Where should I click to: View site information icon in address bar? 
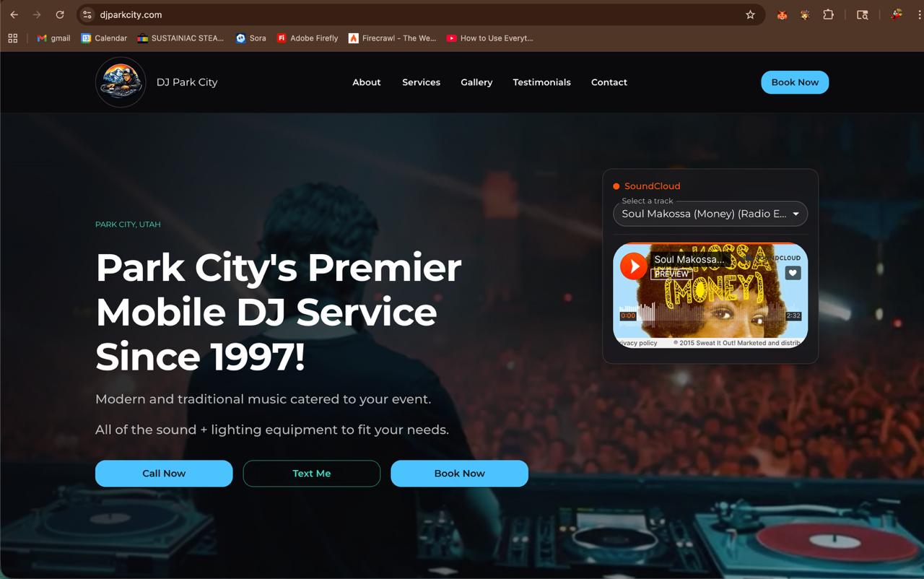point(87,14)
